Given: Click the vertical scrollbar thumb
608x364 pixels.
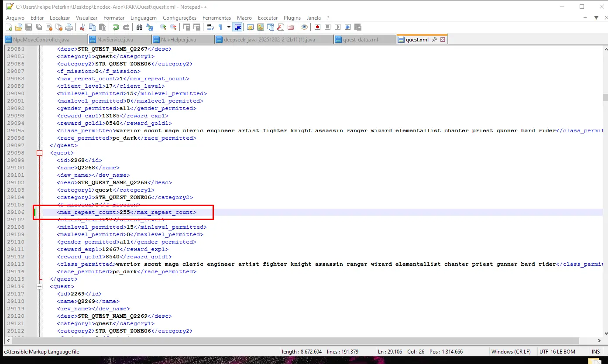Looking at the screenshot, I should point(605,97).
